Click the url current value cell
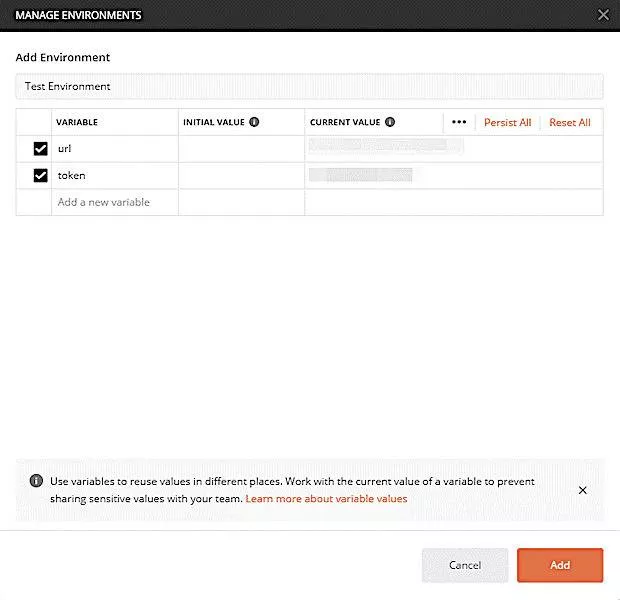Image resolution: width=620 pixels, height=600 pixels. [453, 149]
